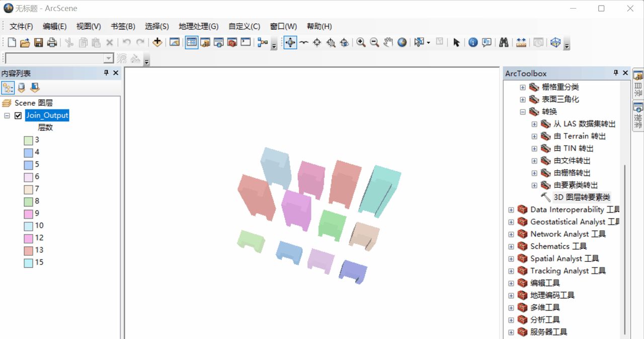
Task: Open the ArcToolbox window
Action: pos(231,42)
